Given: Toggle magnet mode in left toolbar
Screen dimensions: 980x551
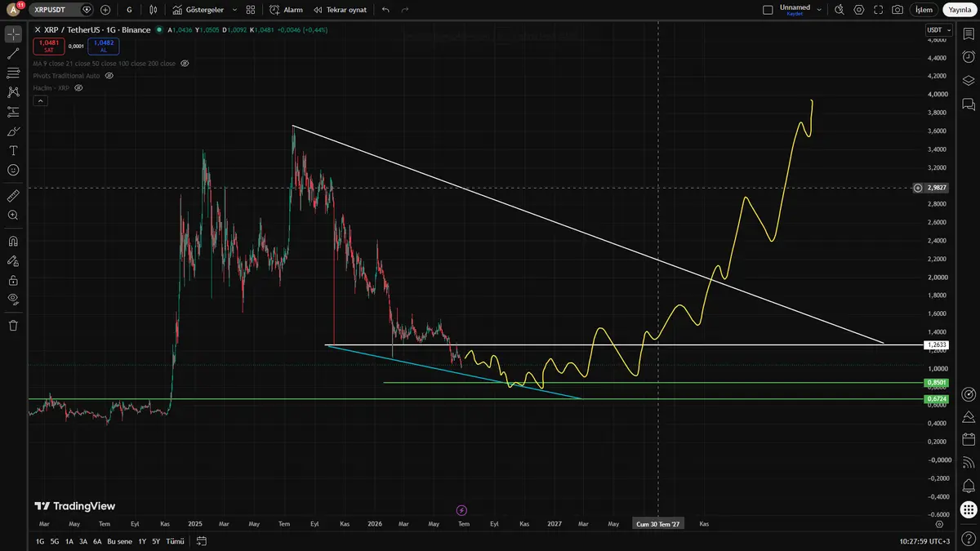Looking at the screenshot, I should point(13,242).
